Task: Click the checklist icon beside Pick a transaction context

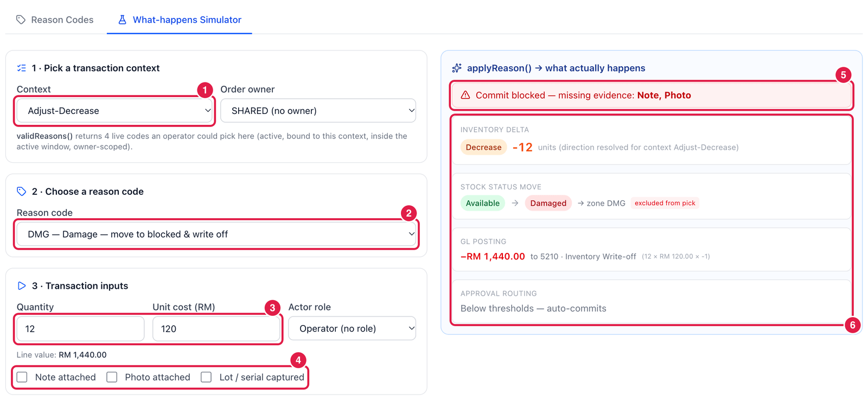Action: [x=22, y=68]
